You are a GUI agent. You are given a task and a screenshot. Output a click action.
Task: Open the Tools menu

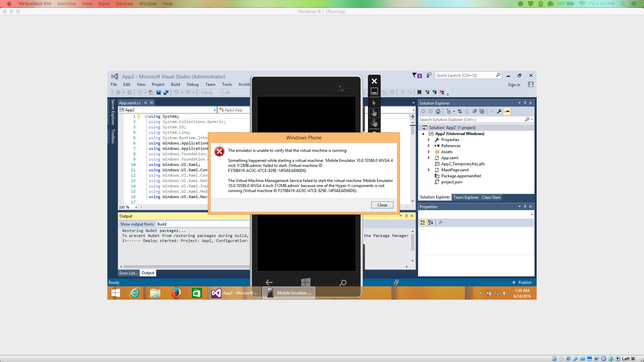click(x=227, y=84)
